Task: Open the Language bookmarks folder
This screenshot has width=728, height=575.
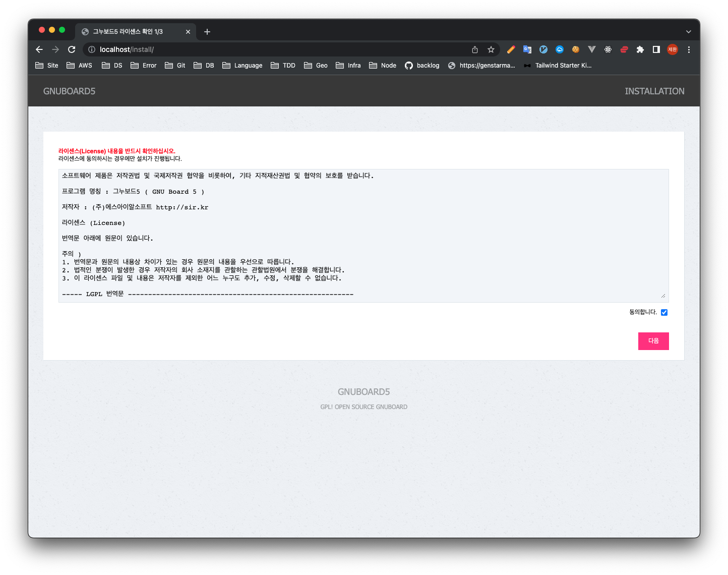Action: pos(242,66)
